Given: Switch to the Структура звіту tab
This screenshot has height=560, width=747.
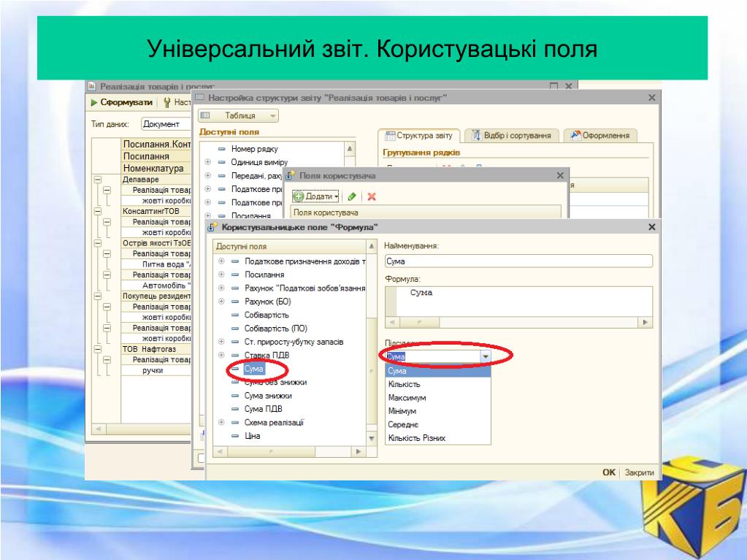Looking at the screenshot, I should 418,136.
